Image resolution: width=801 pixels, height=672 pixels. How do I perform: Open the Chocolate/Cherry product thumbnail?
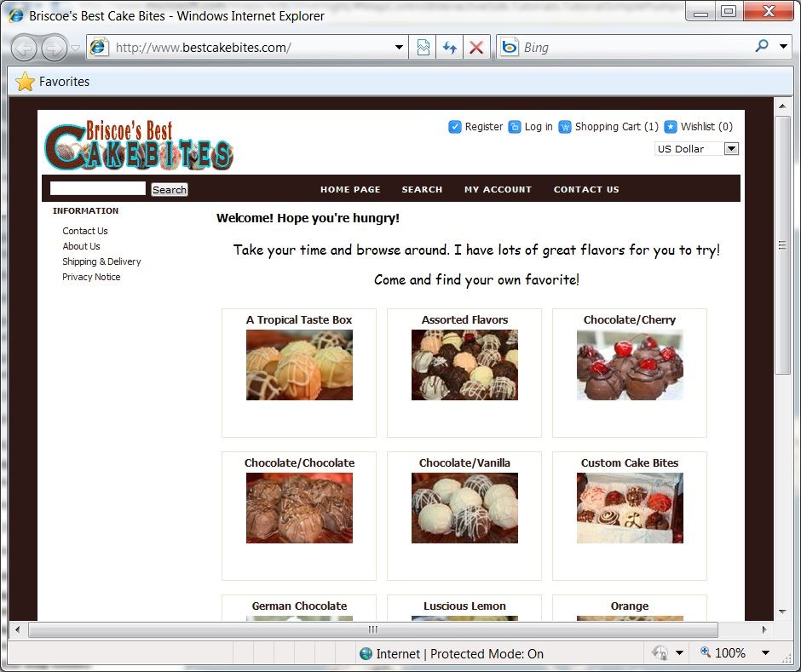[630, 365]
